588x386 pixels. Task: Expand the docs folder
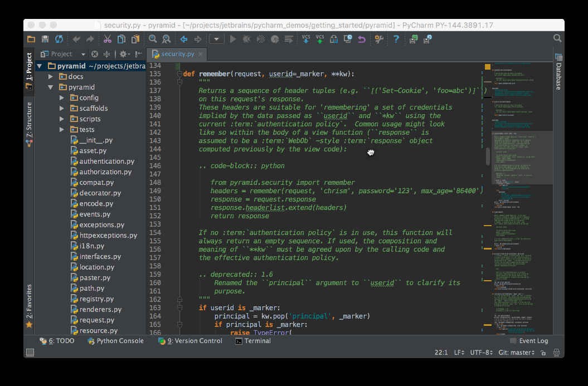click(x=51, y=77)
